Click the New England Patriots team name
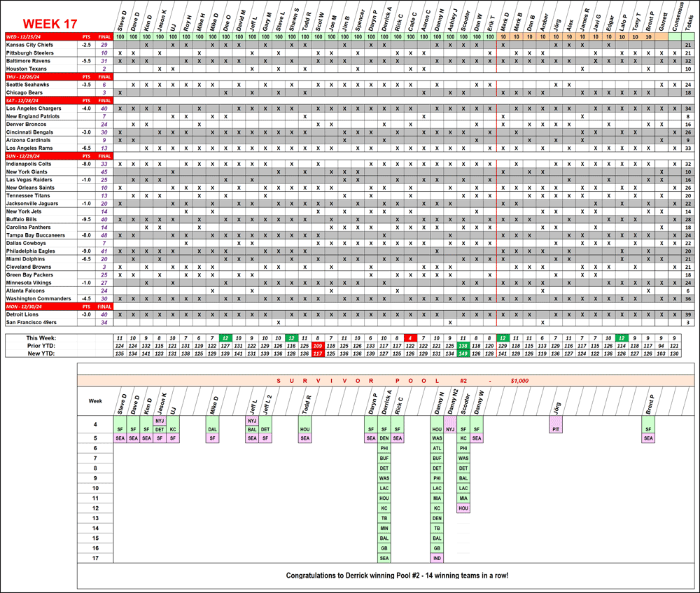Image resolution: width=700 pixels, height=593 pixels. click(x=33, y=116)
